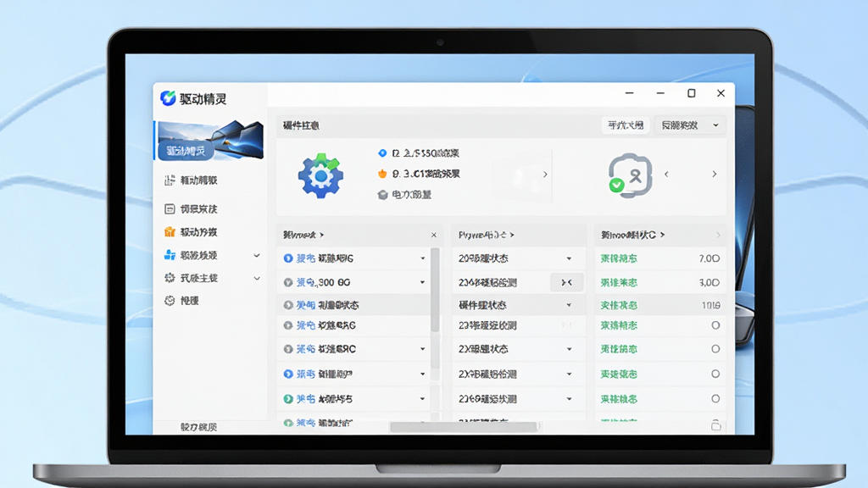This screenshot has height=488, width=868.
Task: Expand dropdown arrow on left list's top row
Action: (x=422, y=258)
